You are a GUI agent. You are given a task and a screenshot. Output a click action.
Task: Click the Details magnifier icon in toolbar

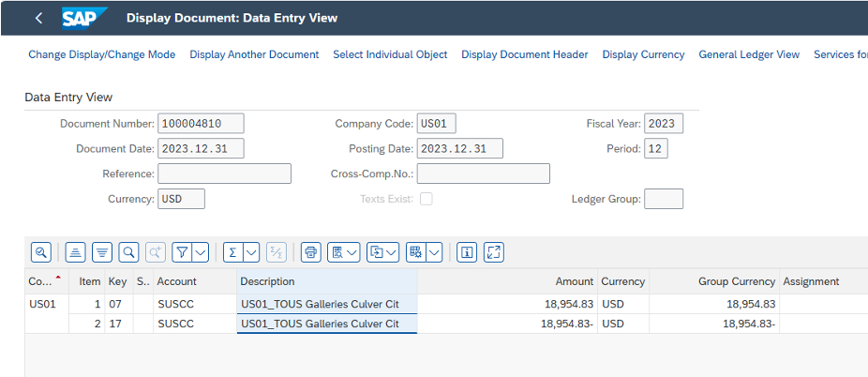coord(41,251)
